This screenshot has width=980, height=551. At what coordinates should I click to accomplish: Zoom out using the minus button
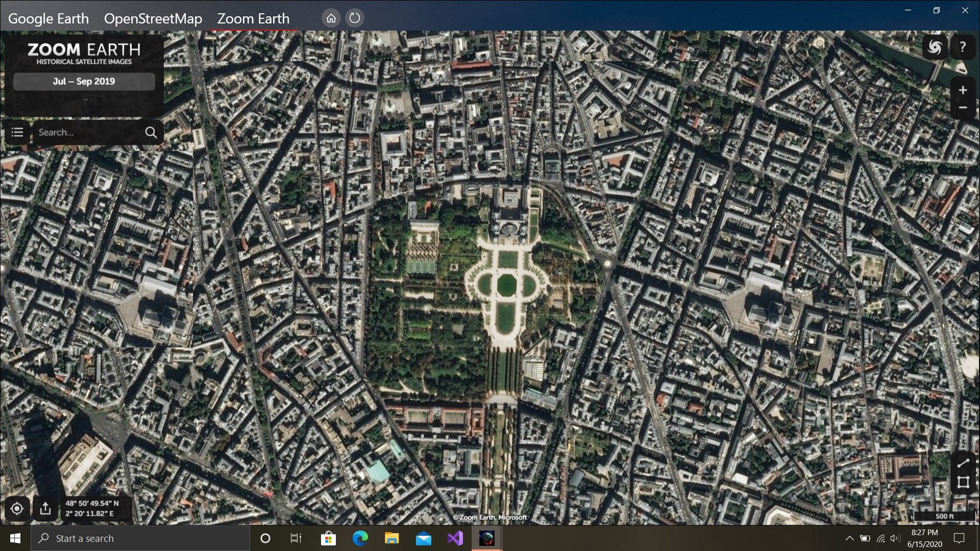click(963, 108)
